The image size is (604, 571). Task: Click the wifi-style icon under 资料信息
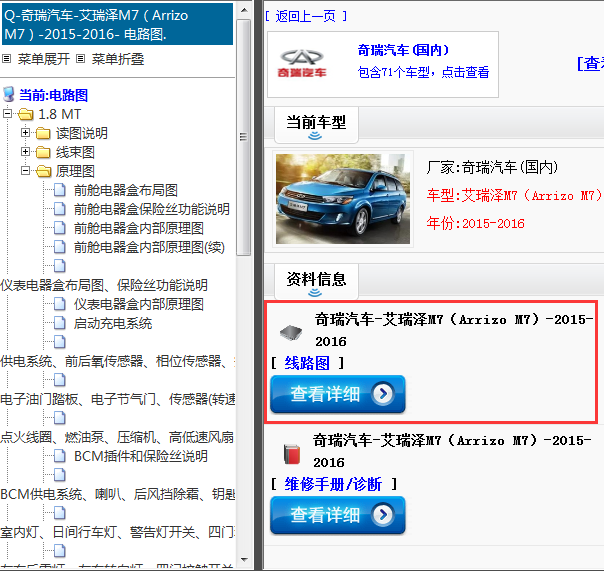(315, 293)
